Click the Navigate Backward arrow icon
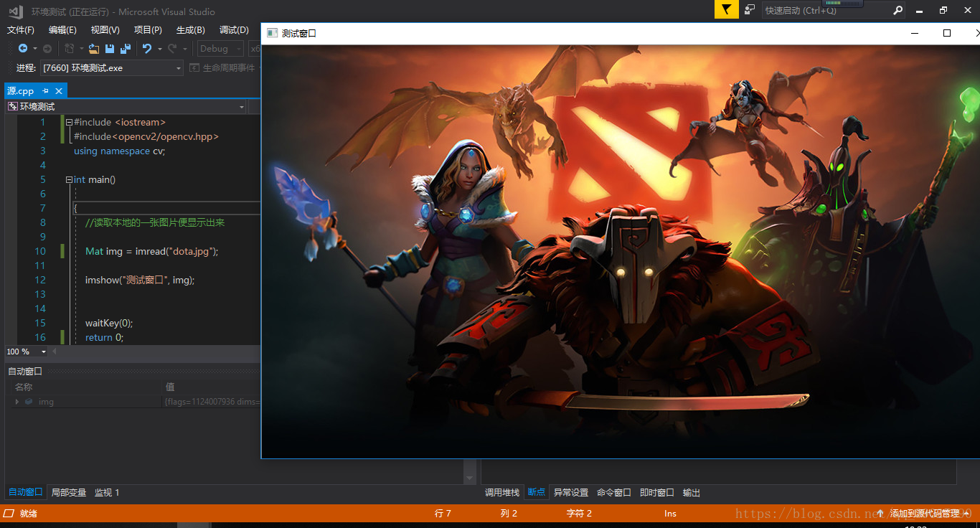 point(23,48)
